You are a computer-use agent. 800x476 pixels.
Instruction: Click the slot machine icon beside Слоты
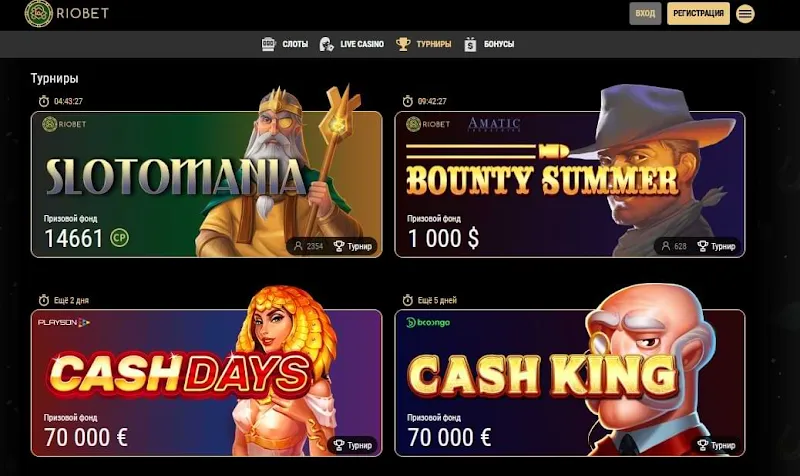click(x=268, y=44)
